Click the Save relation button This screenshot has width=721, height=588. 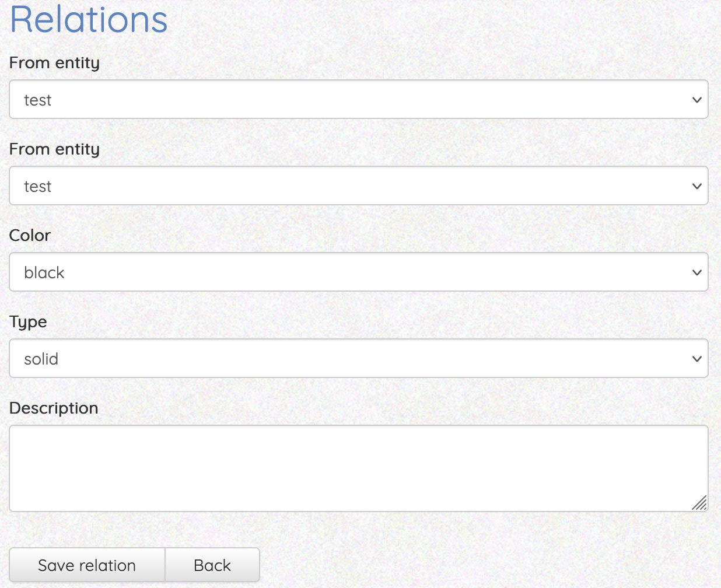pyautogui.click(x=87, y=565)
